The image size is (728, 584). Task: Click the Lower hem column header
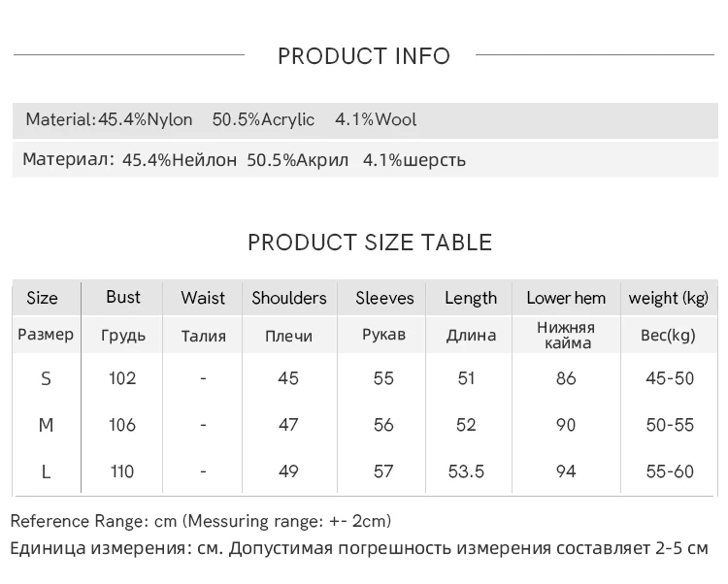coord(566,298)
